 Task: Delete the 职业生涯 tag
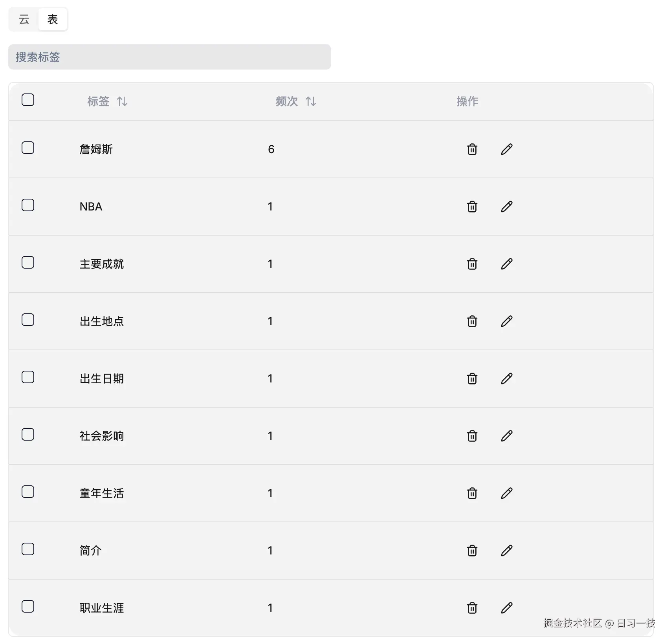(x=472, y=608)
